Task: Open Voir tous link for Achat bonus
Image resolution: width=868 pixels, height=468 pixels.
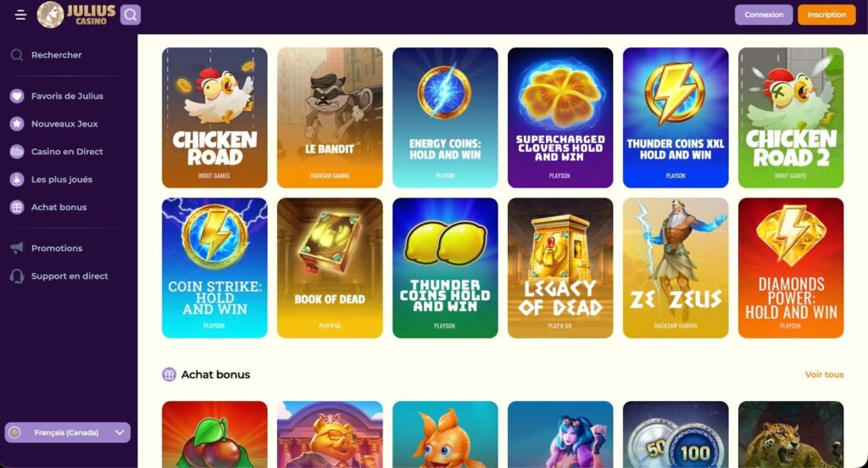Action: 824,375
